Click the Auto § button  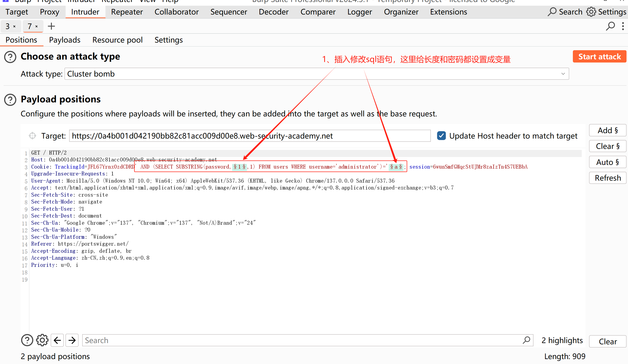tap(608, 162)
